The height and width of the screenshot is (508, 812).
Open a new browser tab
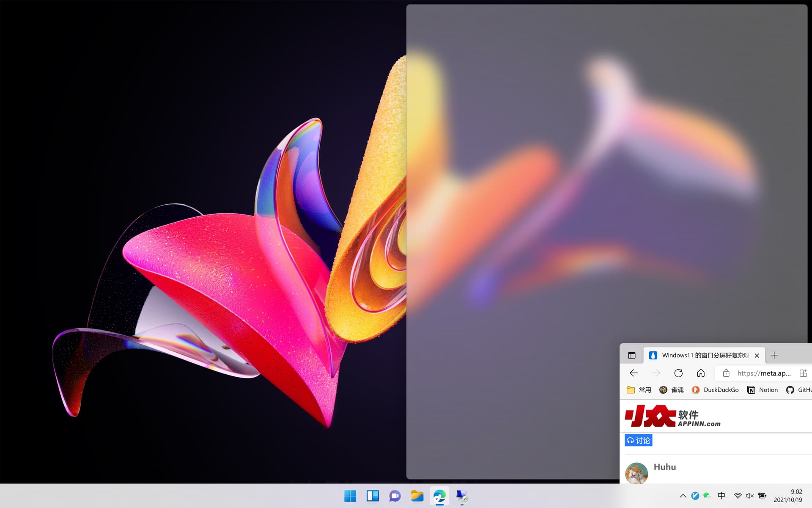[x=774, y=356]
